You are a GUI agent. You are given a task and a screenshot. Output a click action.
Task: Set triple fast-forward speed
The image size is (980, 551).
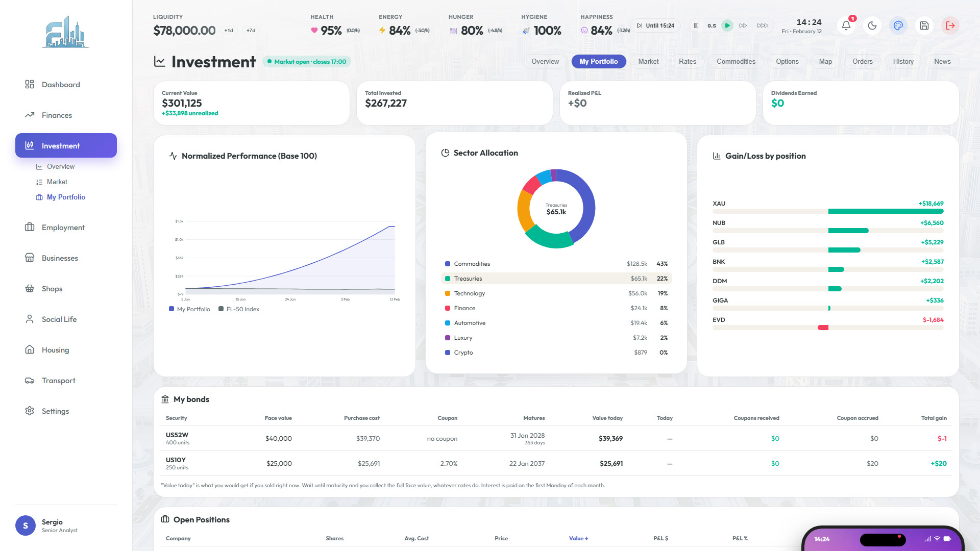(763, 26)
